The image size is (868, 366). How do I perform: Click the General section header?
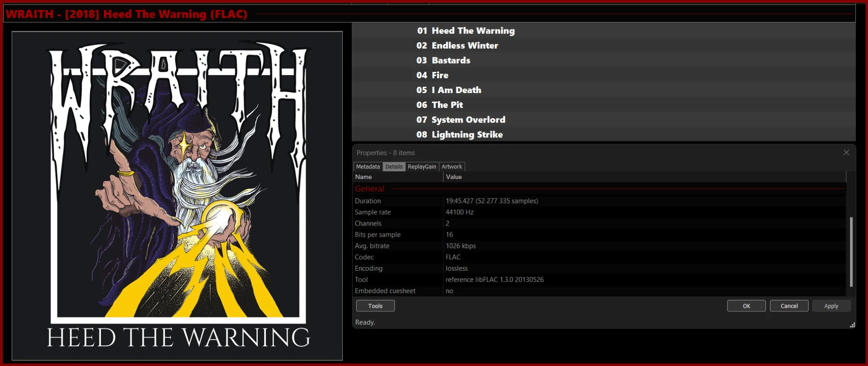pyautogui.click(x=599, y=189)
